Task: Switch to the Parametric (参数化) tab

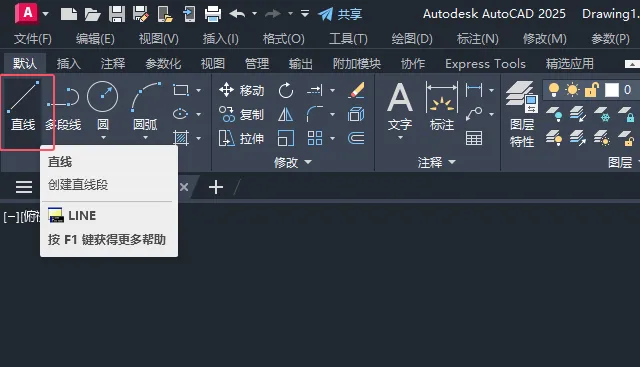Action: pos(163,64)
